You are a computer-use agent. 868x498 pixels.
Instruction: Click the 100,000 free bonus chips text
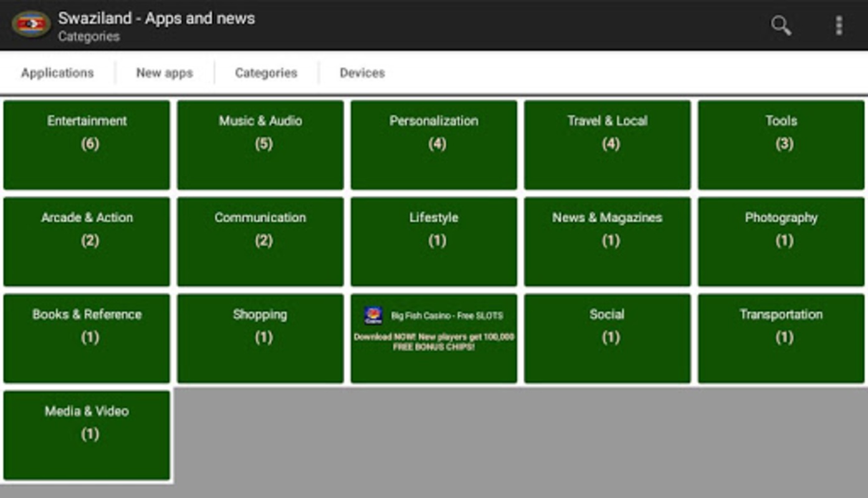coord(434,342)
